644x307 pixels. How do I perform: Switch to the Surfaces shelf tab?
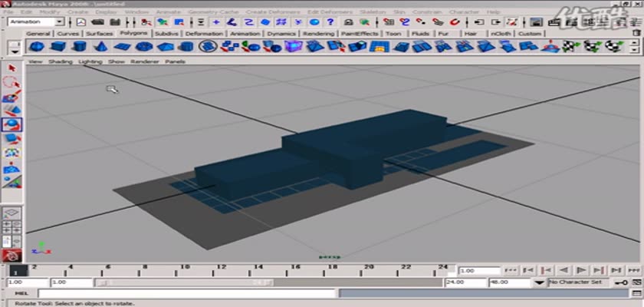[100, 34]
